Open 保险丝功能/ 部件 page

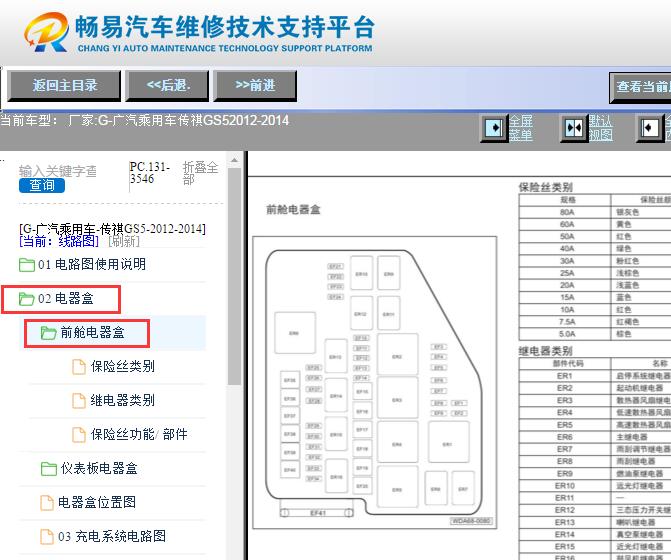(139, 435)
